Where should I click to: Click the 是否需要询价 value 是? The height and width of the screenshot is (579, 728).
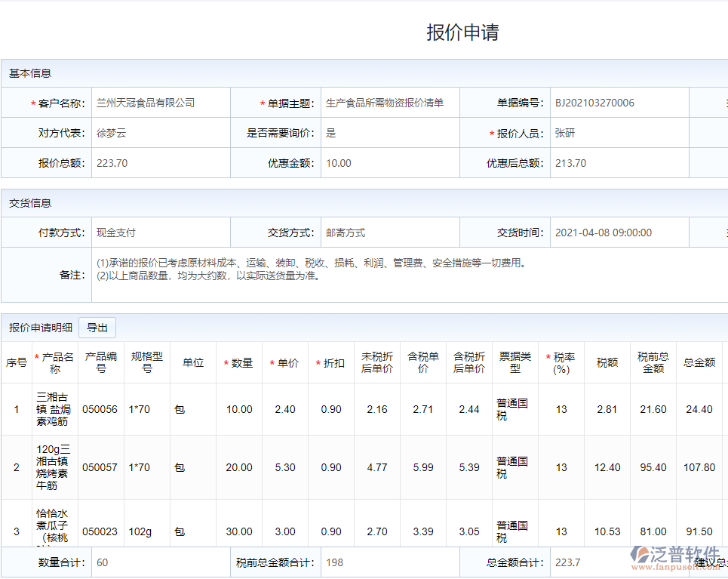[330, 133]
